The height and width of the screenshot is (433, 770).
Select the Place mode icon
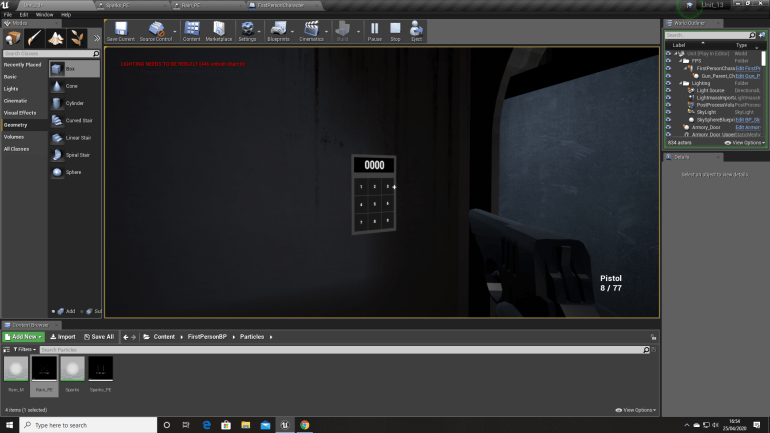(13, 38)
